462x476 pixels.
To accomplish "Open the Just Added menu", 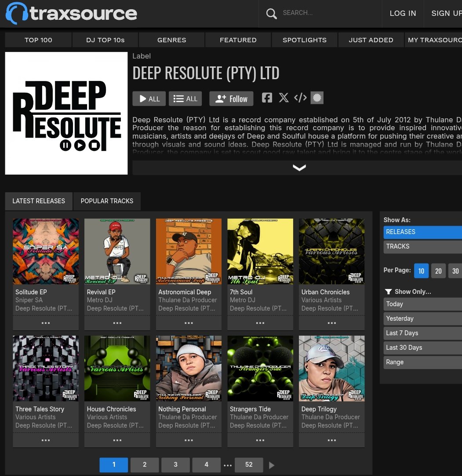I will 371,40.
